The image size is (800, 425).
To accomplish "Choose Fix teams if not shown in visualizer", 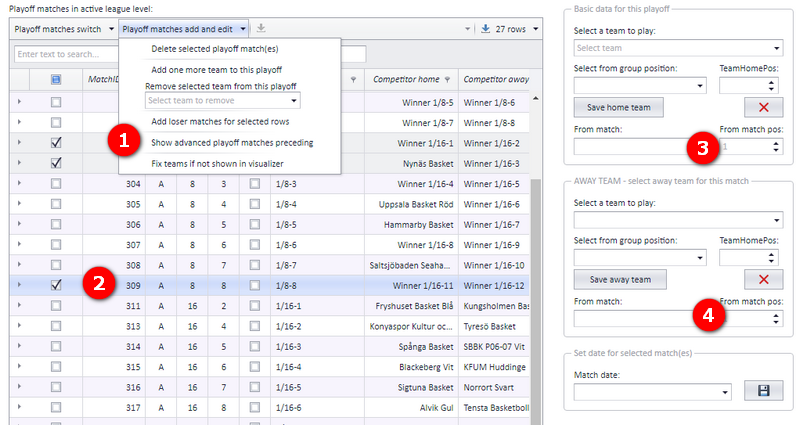I will coord(217,164).
